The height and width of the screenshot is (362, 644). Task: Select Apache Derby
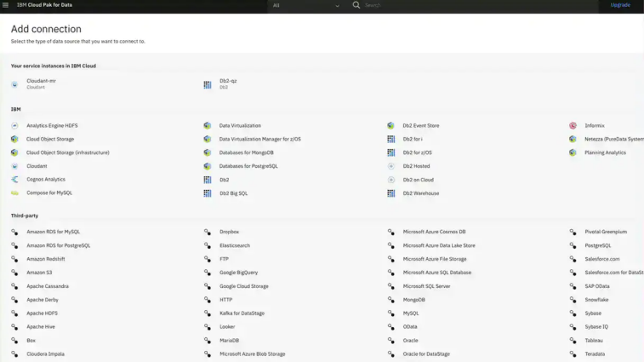point(43,300)
